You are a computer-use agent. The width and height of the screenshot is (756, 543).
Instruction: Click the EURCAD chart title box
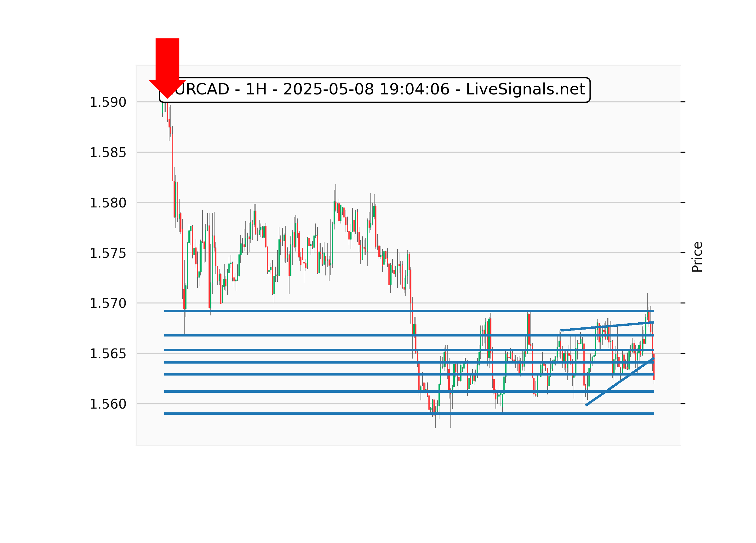pos(374,90)
